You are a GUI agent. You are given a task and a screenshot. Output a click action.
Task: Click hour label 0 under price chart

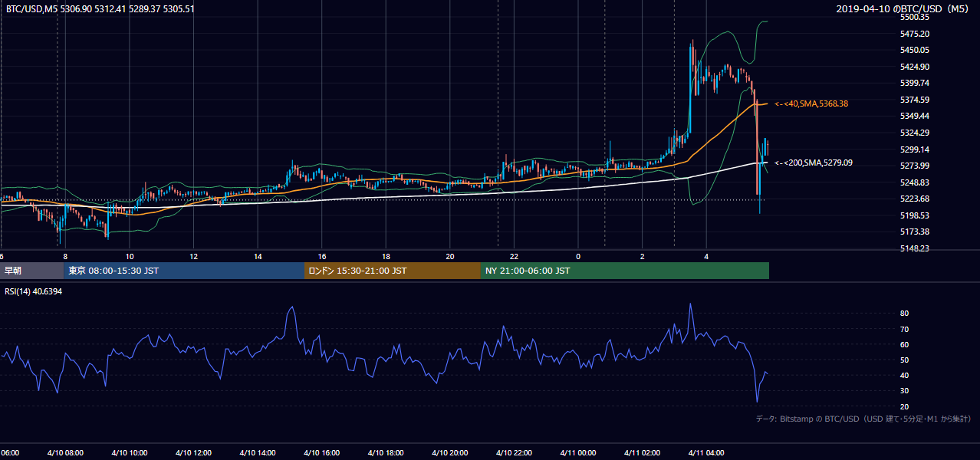click(x=578, y=256)
